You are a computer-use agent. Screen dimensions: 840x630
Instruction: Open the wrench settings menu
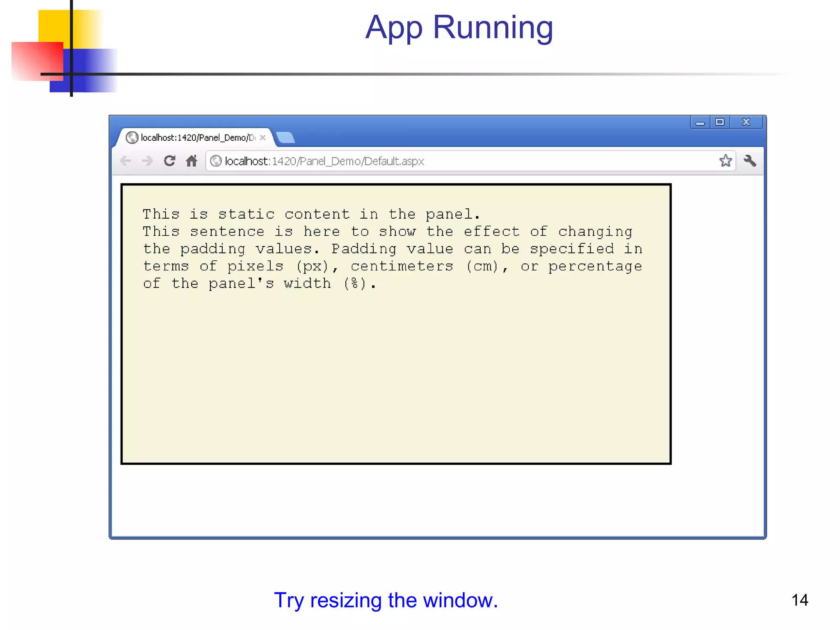[750, 161]
